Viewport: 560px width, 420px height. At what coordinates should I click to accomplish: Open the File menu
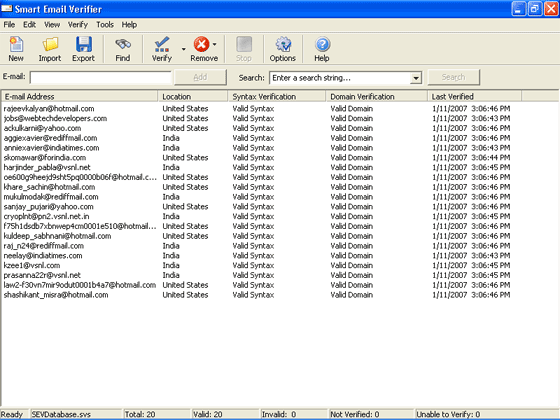click(x=9, y=25)
